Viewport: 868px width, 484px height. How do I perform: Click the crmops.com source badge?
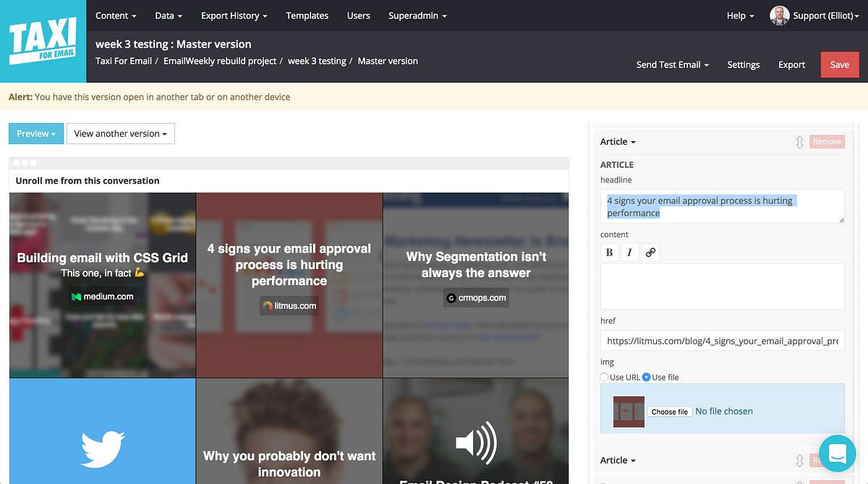coord(476,297)
